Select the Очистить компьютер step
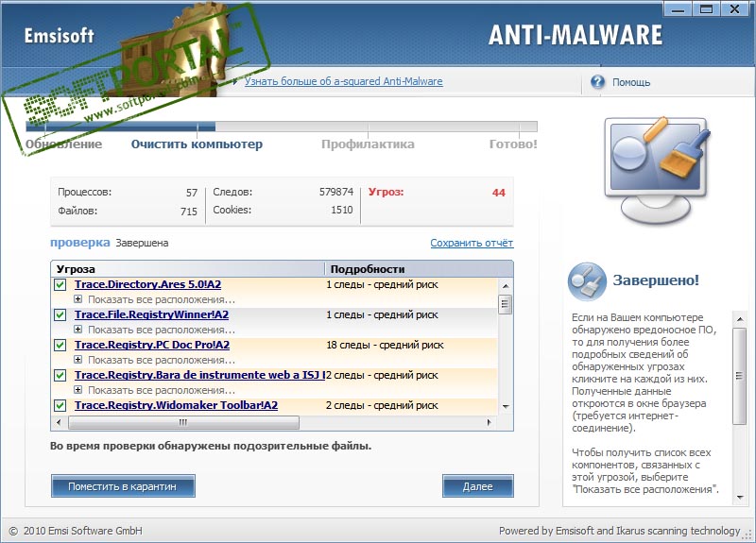This screenshot has width=756, height=543. click(197, 144)
